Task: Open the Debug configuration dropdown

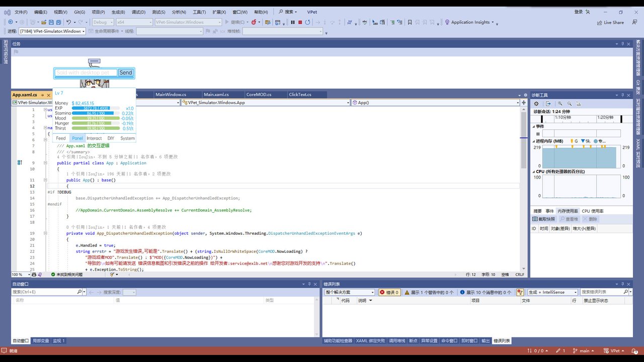Action: 103,22
